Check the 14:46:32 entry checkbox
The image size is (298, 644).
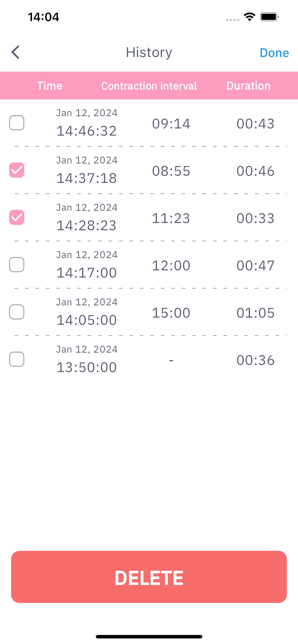pos(17,123)
